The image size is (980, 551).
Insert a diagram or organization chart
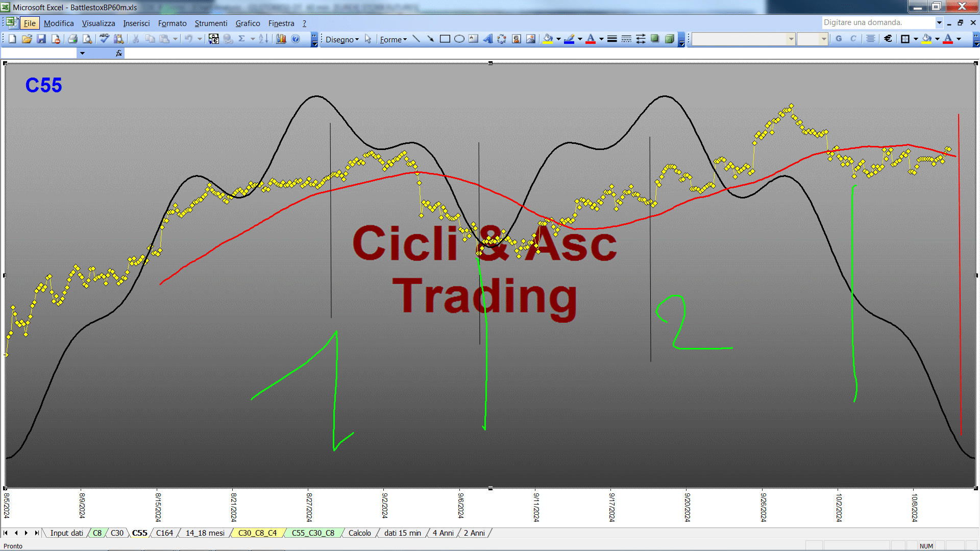[502, 39]
